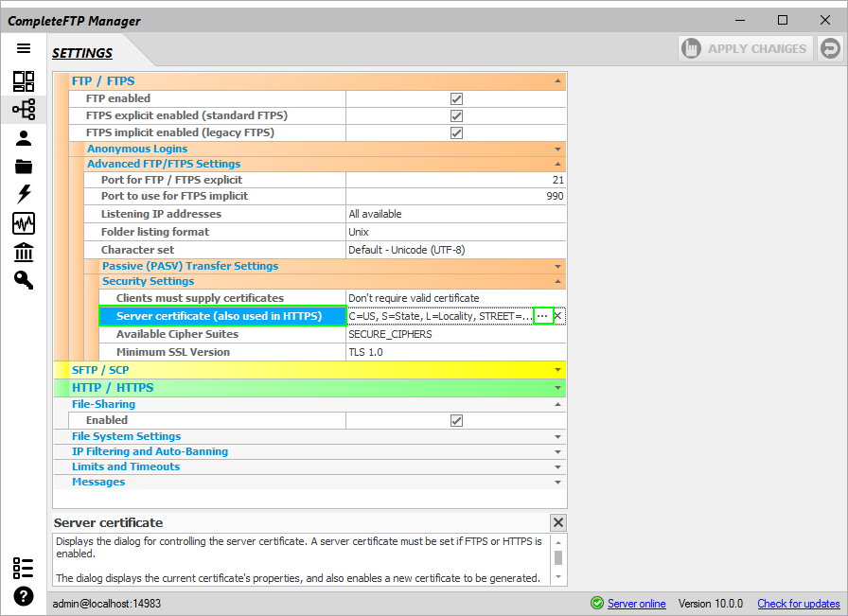This screenshot has width=848, height=616.
Task: Select the Server certificate (also used in HTTPS) row
Action: [x=222, y=316]
